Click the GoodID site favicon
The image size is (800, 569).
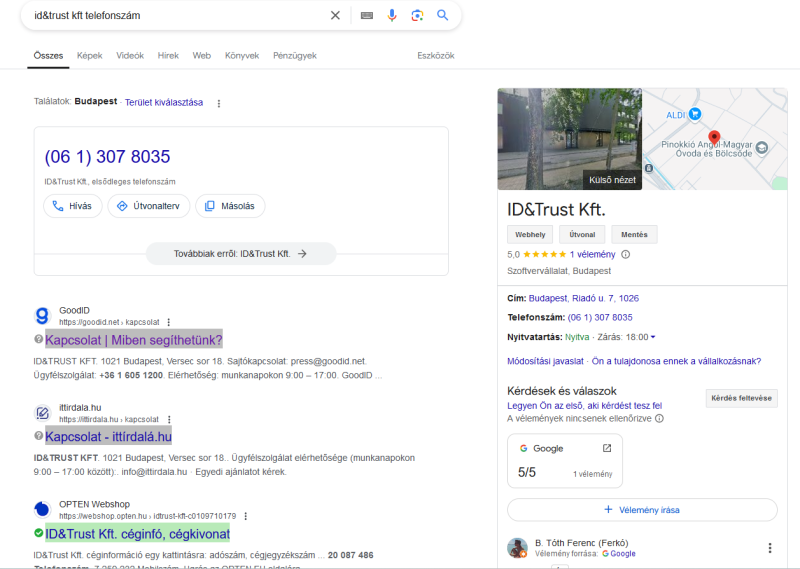coord(42,316)
